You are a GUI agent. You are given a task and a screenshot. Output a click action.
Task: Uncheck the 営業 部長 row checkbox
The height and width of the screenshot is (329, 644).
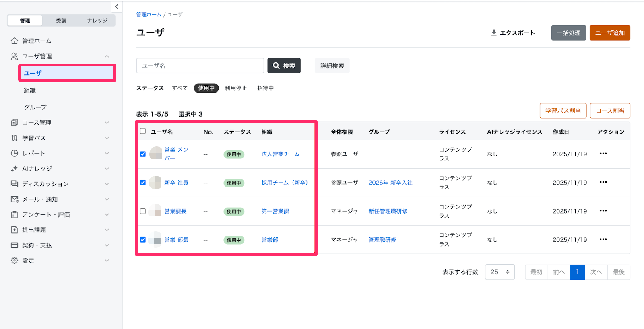tap(143, 240)
